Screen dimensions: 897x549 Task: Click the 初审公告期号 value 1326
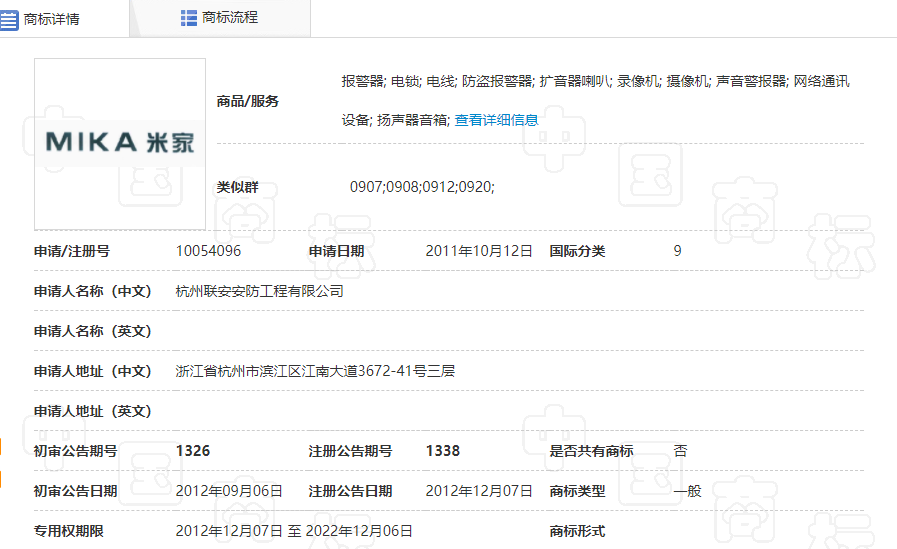[193, 451]
